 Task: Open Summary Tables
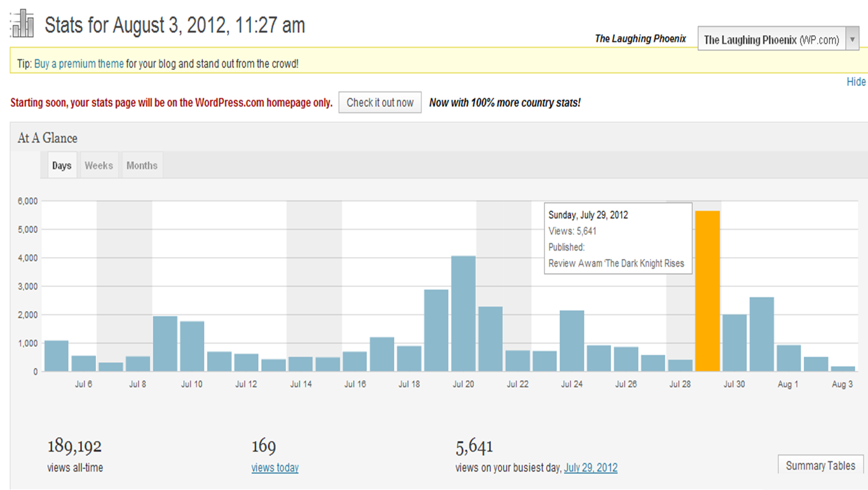820,466
